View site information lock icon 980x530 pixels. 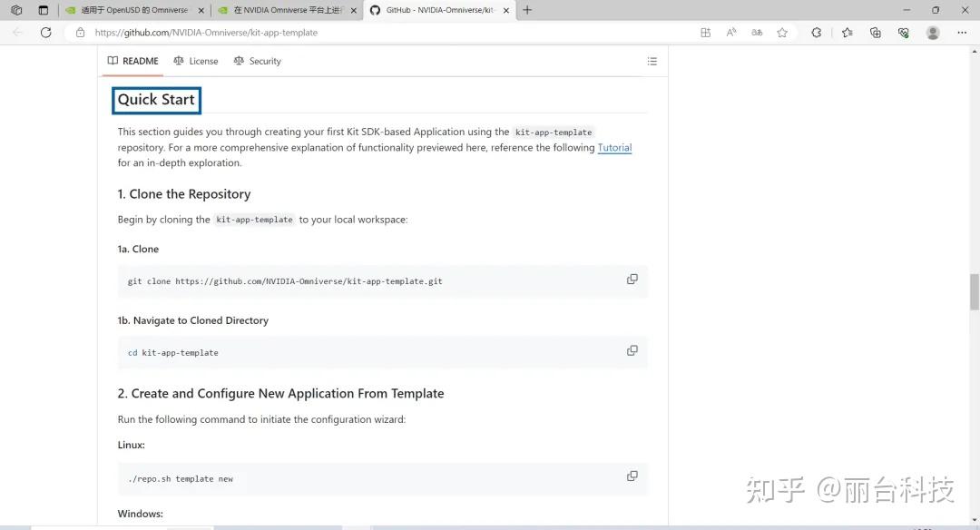pos(80,33)
